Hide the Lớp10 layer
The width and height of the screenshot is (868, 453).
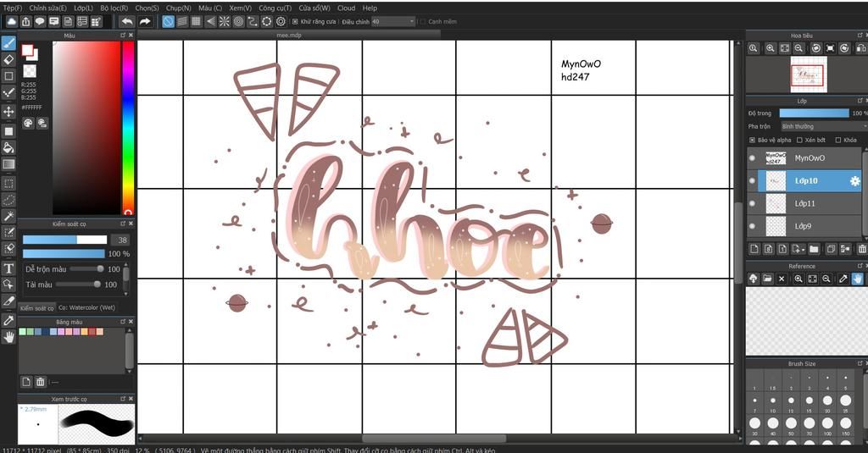752,181
